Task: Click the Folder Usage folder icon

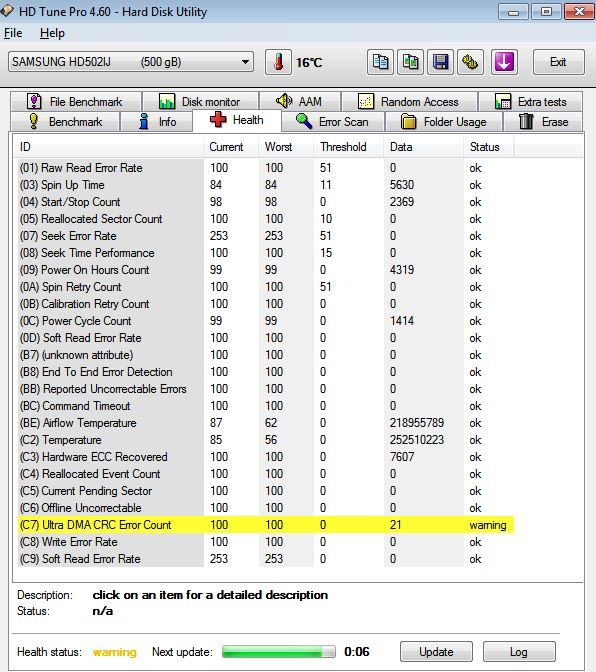Action: (x=408, y=121)
